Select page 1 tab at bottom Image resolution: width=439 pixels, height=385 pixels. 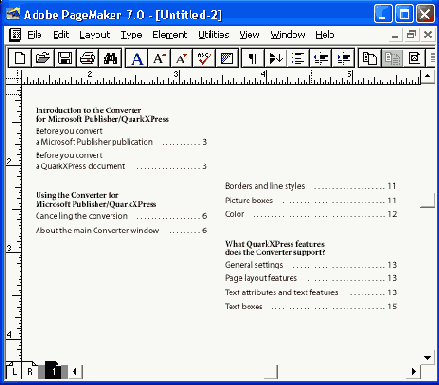tap(53, 371)
